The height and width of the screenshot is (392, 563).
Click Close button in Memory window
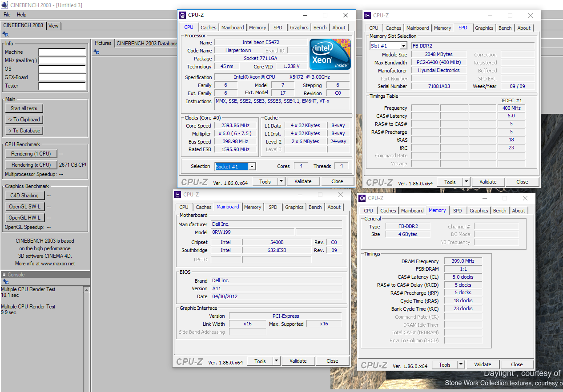517,365
